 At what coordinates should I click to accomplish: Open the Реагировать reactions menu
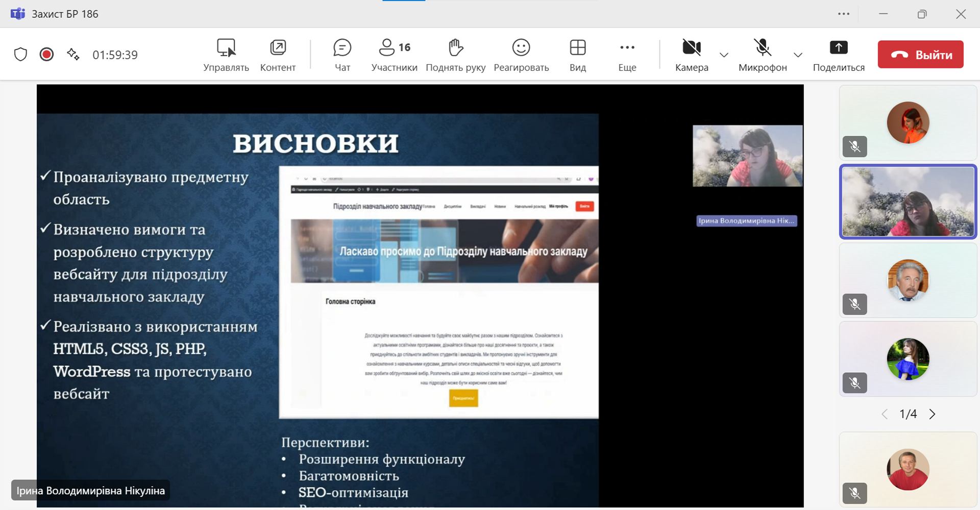[x=521, y=55]
